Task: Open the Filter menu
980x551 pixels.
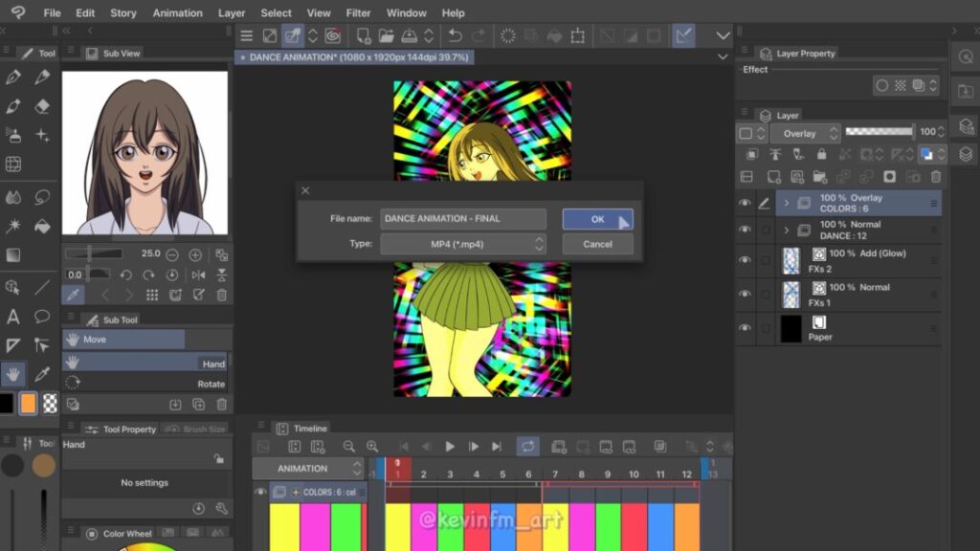Action: point(358,12)
